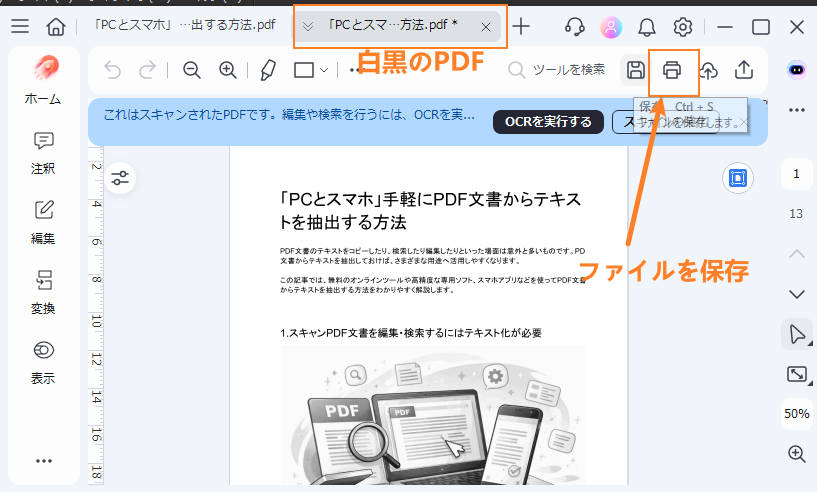Screen dimensions: 817x492
Task: Click the document title 「PCとスマホ」手軽にPDF文書
Action: coord(430,211)
